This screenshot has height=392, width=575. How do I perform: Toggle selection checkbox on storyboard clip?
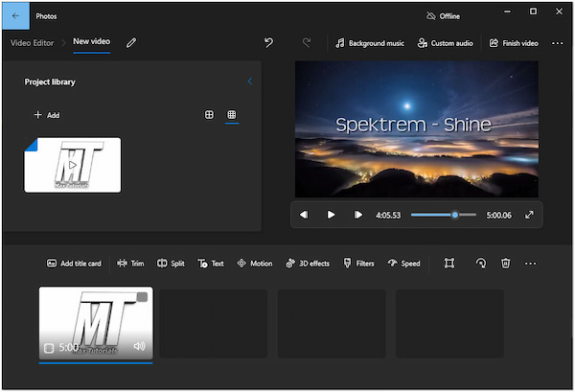tap(142, 297)
